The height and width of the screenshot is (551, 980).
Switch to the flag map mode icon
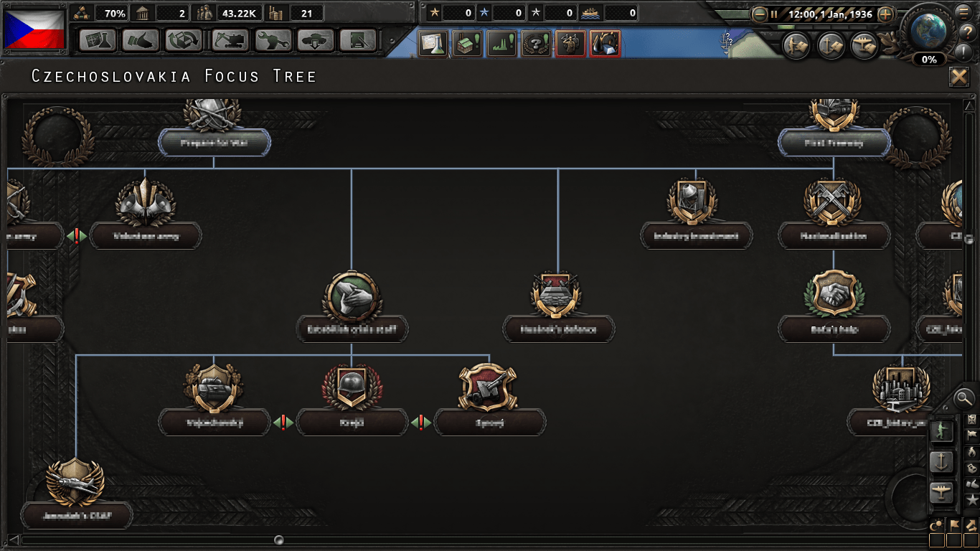[972, 435]
